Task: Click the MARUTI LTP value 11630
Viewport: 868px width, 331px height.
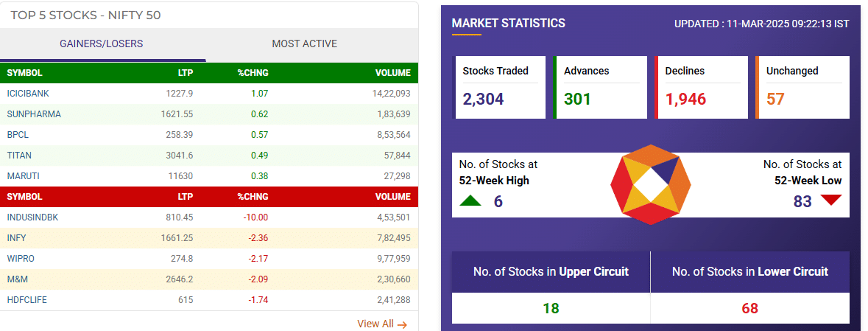Action: click(182, 175)
